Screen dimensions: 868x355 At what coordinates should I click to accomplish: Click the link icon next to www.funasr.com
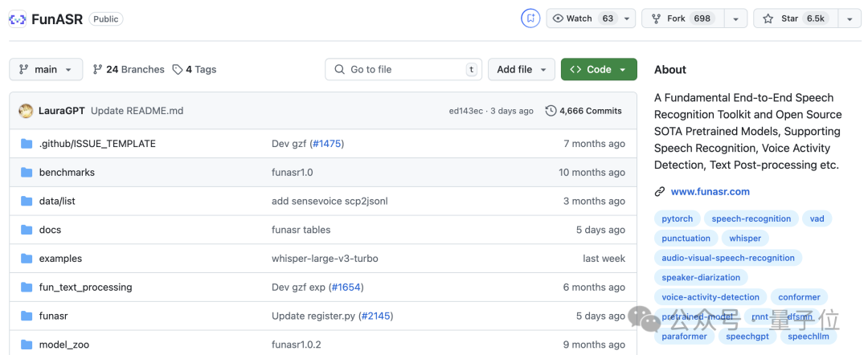point(659,192)
